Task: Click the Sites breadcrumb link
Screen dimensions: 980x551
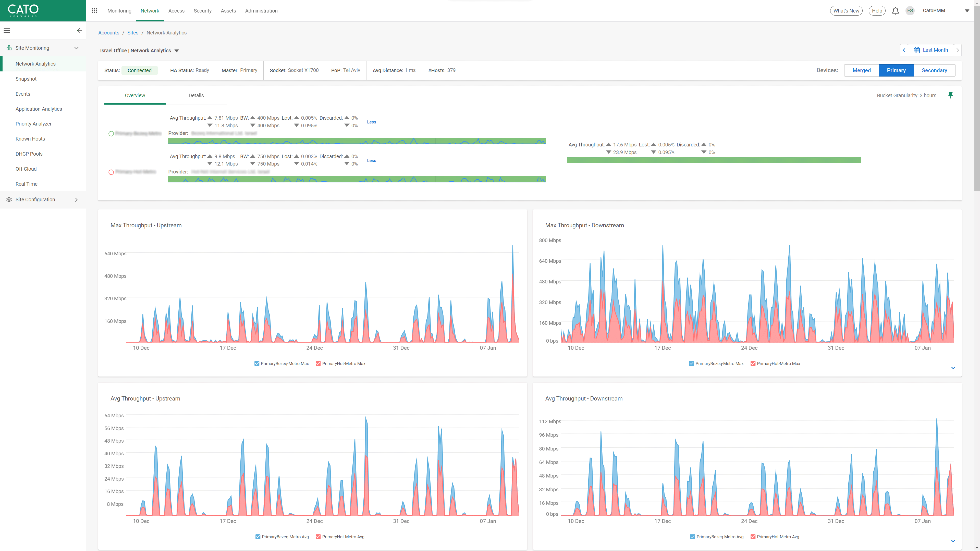Action: [x=133, y=33]
